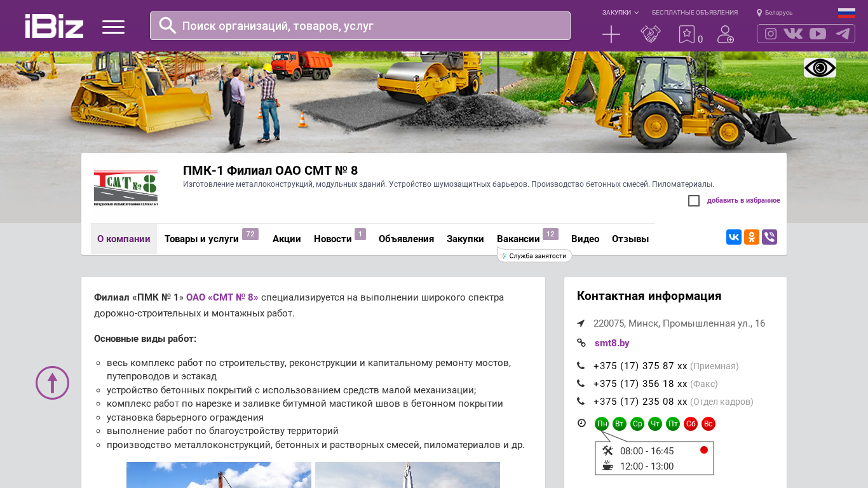The width and height of the screenshot is (868, 488).
Task: Click the iBiz logo
Action: 54,26
